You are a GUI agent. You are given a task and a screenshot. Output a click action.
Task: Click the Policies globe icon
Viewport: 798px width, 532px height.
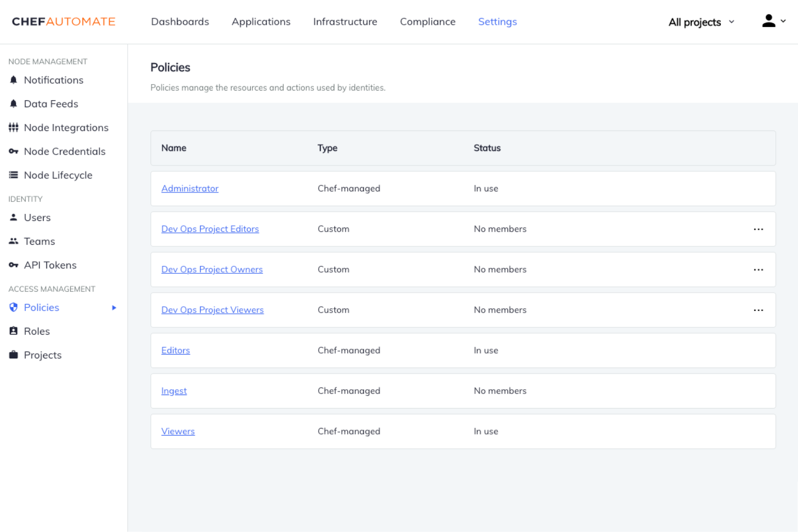[13, 307]
